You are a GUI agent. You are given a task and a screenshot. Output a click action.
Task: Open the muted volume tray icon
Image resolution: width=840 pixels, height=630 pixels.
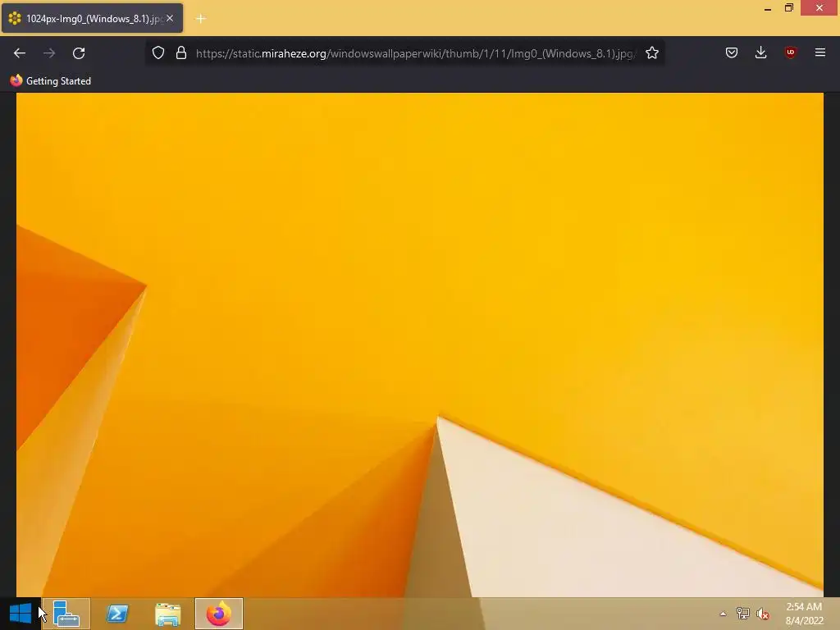click(763, 614)
